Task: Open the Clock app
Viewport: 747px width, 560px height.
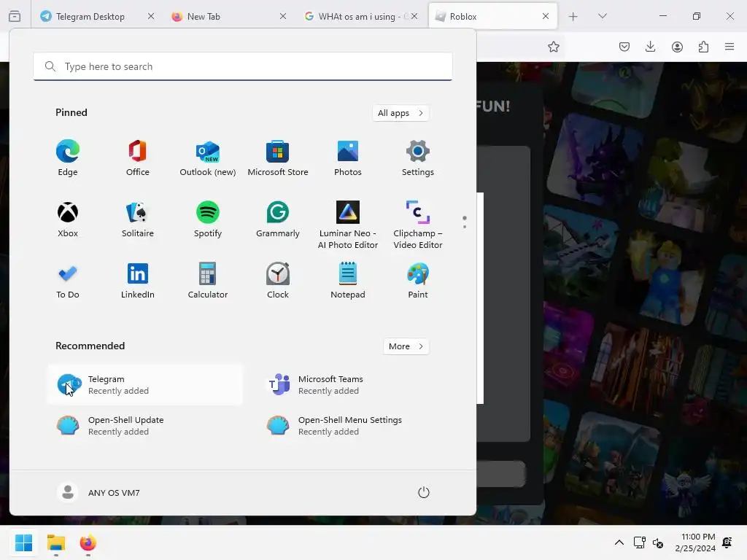Action: click(x=278, y=281)
